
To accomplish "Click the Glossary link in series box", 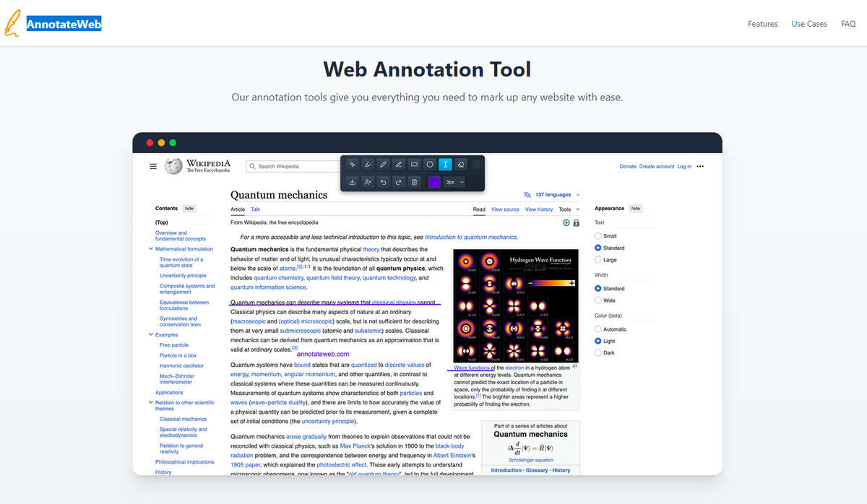I will tap(537, 470).
